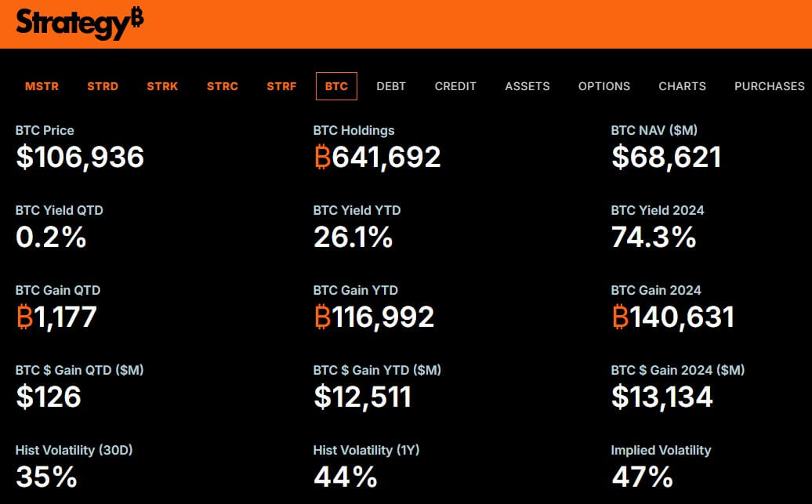Select the highlighted BTC tab

(336, 86)
